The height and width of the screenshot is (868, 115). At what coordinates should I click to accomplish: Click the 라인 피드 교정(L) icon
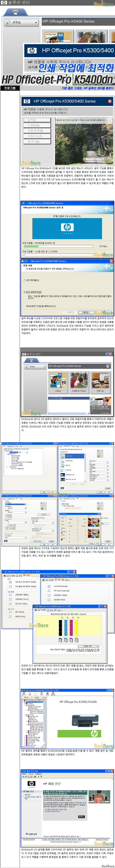point(10,604)
